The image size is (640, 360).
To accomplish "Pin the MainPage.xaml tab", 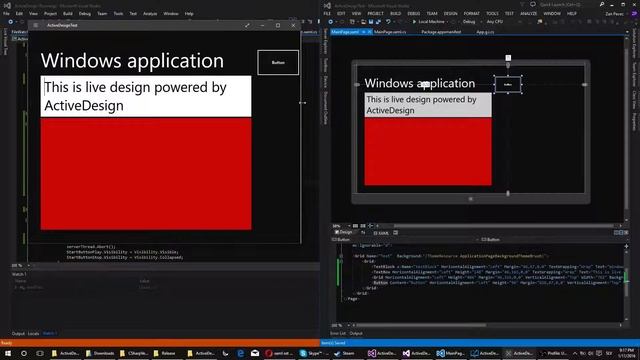I will (x=363, y=32).
